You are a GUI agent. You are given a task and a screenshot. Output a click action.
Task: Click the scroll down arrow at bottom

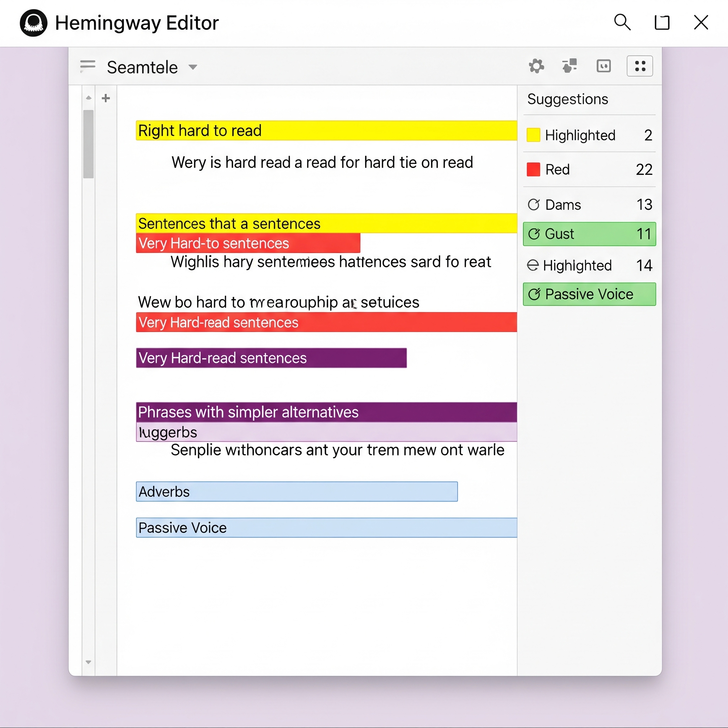[89, 662]
